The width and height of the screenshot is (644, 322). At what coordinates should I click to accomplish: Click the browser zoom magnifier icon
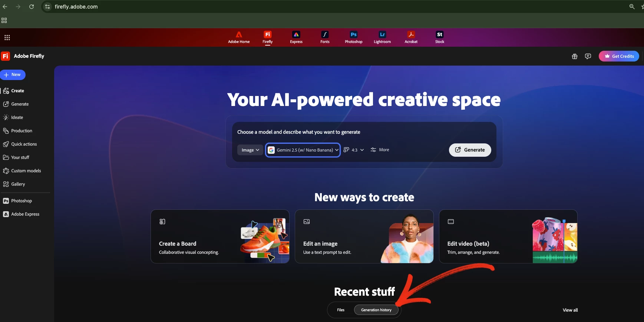632,7
